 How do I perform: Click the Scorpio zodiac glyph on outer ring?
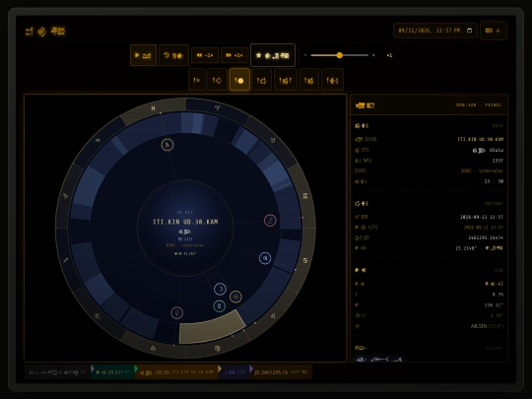coord(98,316)
